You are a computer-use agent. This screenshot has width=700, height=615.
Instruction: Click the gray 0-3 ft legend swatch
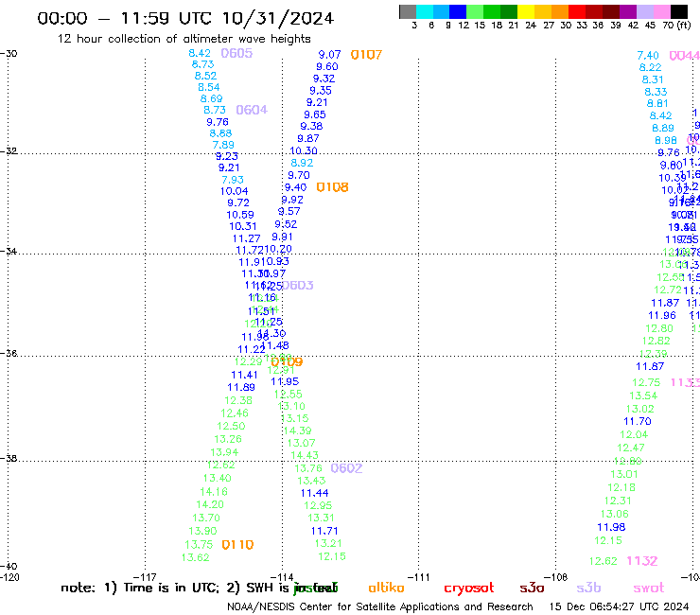408,11
